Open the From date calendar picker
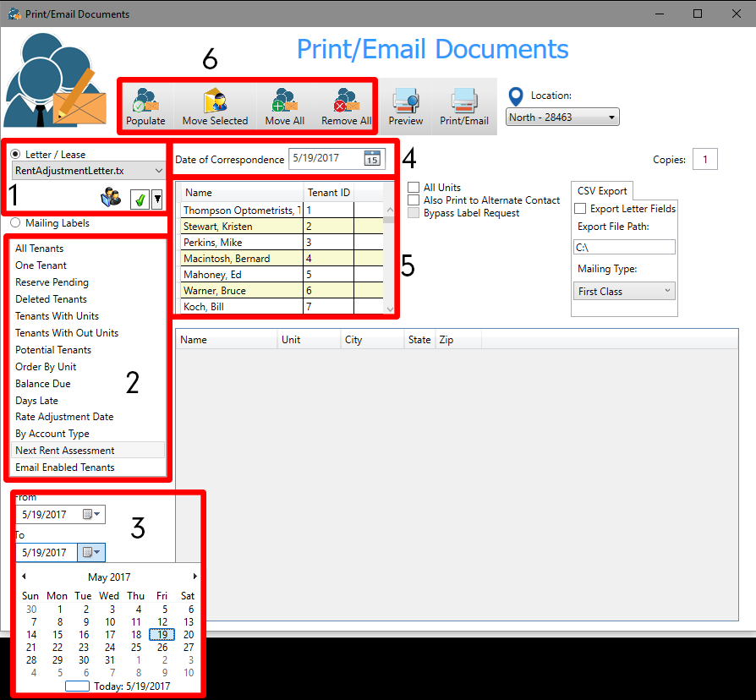756x700 pixels. point(91,514)
